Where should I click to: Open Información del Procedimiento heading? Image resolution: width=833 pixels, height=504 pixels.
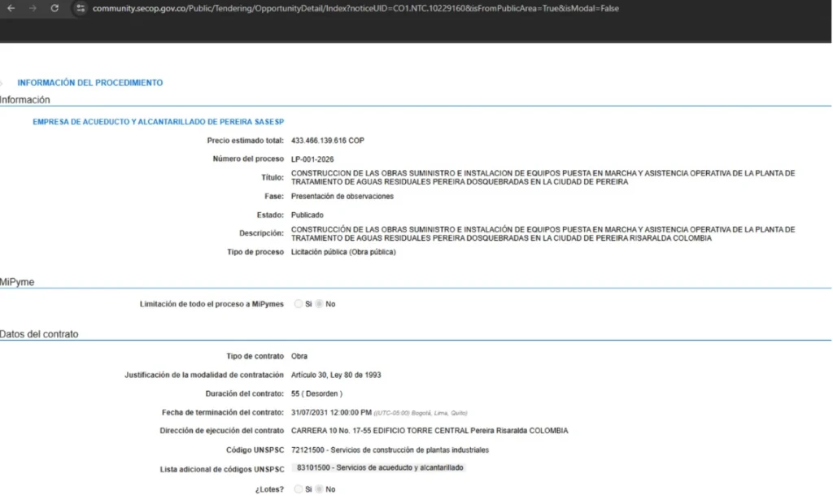pos(89,83)
